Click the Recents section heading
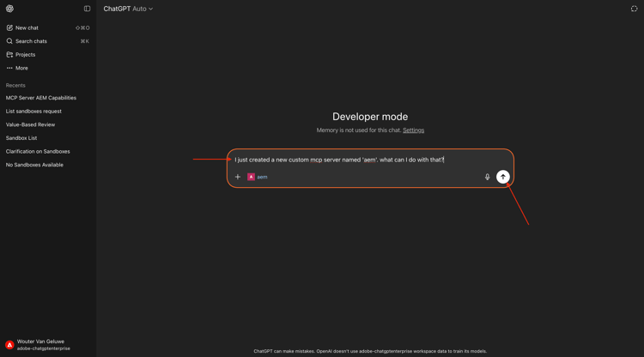644x357 pixels. click(15, 85)
